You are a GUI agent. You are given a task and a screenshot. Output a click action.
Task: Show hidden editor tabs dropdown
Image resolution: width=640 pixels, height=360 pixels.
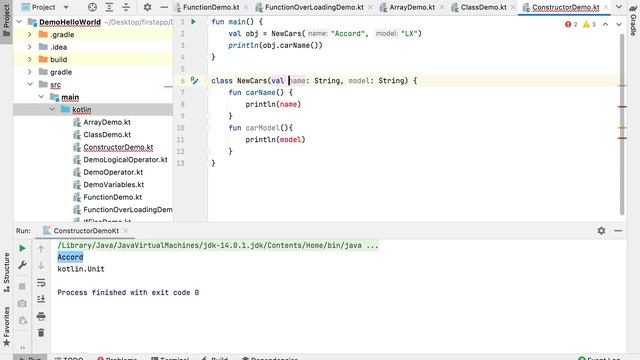(x=619, y=7)
